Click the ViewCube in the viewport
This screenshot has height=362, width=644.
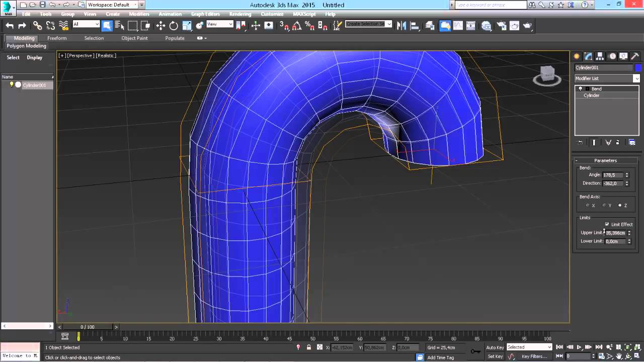(x=547, y=75)
